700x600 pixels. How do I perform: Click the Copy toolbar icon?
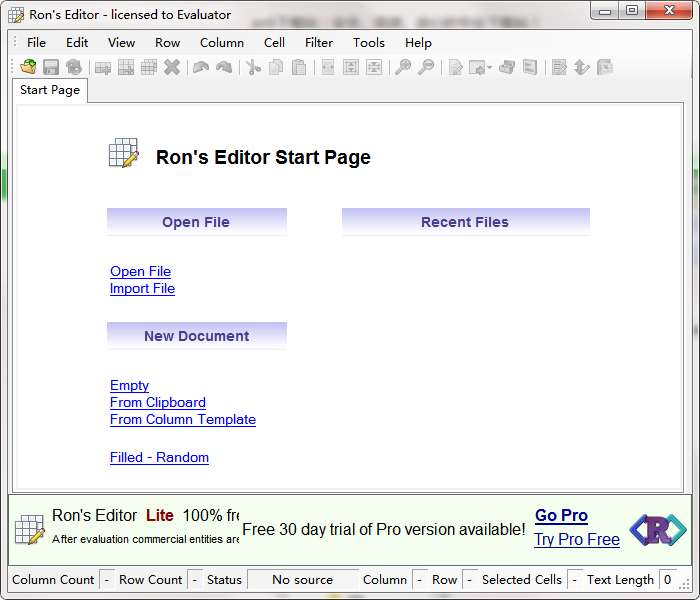point(276,67)
